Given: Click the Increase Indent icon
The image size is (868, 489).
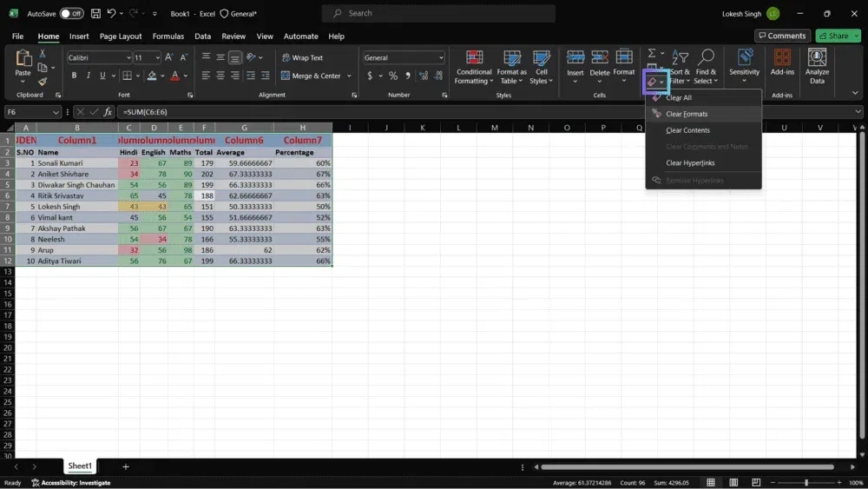Looking at the screenshot, I should (x=265, y=76).
